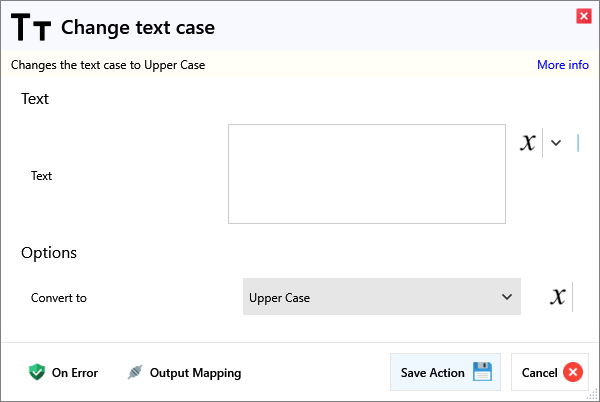This screenshot has width=600, height=402.
Task: Insert a variable into the Text field
Action: point(528,143)
